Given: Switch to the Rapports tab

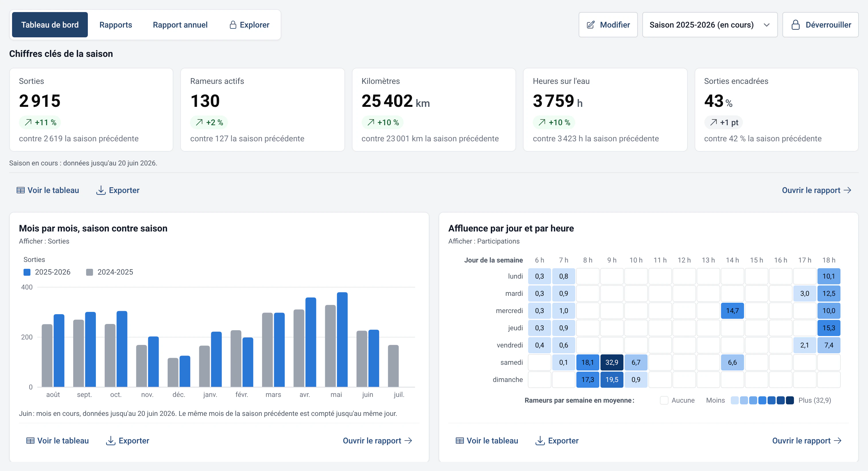Looking at the screenshot, I should (116, 25).
